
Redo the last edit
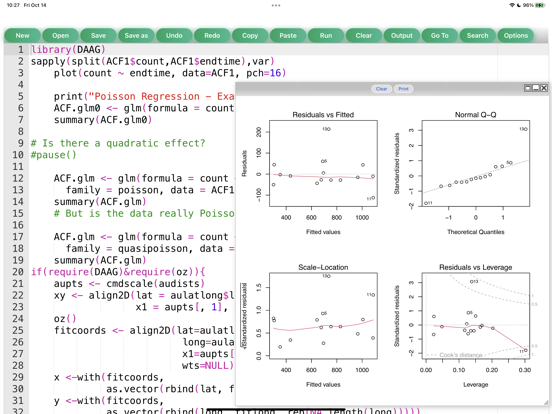212,36
